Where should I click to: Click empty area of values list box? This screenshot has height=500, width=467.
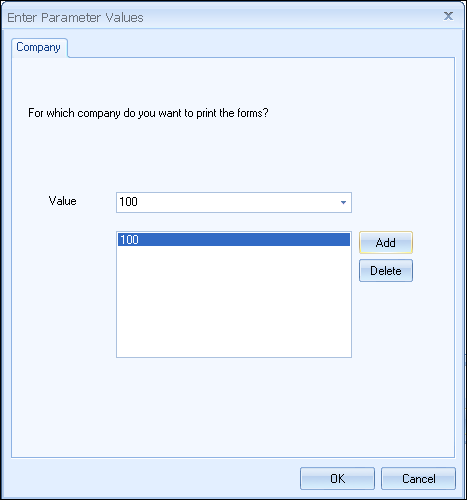tap(234, 302)
